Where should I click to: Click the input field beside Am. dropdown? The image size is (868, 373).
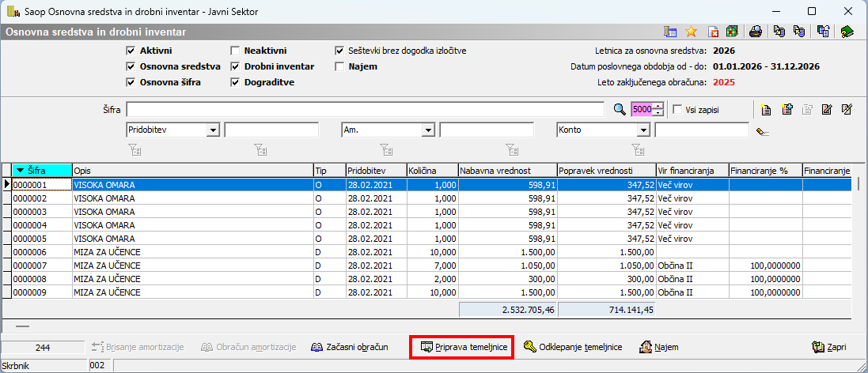pyautogui.click(x=487, y=130)
